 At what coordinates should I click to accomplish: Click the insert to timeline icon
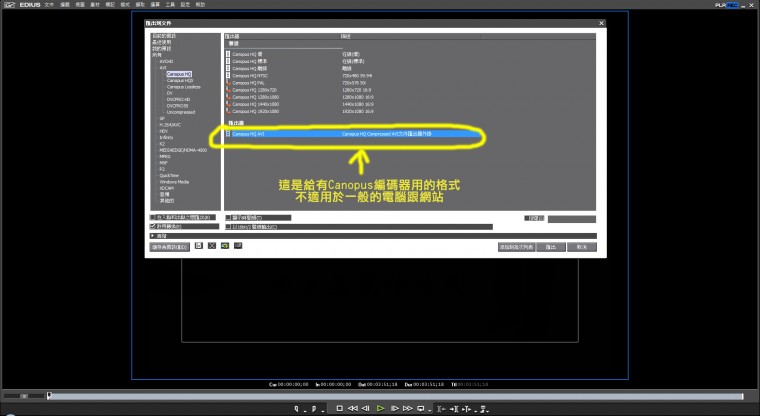point(441,409)
